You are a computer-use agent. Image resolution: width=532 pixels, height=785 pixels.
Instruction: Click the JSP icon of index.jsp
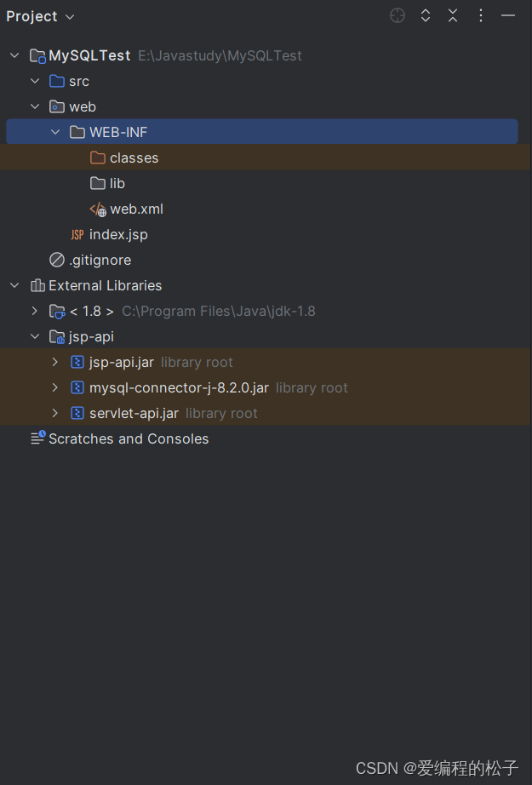77,234
